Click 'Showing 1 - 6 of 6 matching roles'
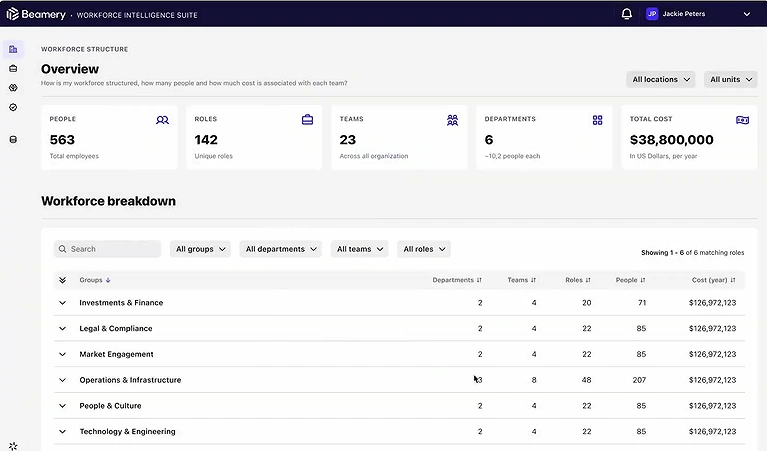The height and width of the screenshot is (451, 767). pos(693,253)
